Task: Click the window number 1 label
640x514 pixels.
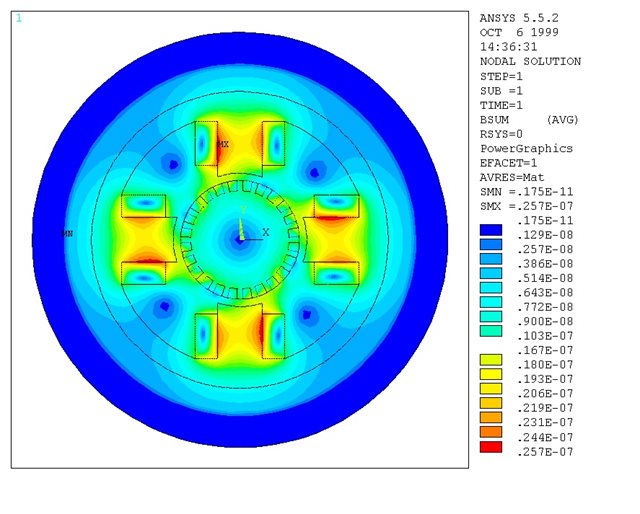Action: (19, 18)
